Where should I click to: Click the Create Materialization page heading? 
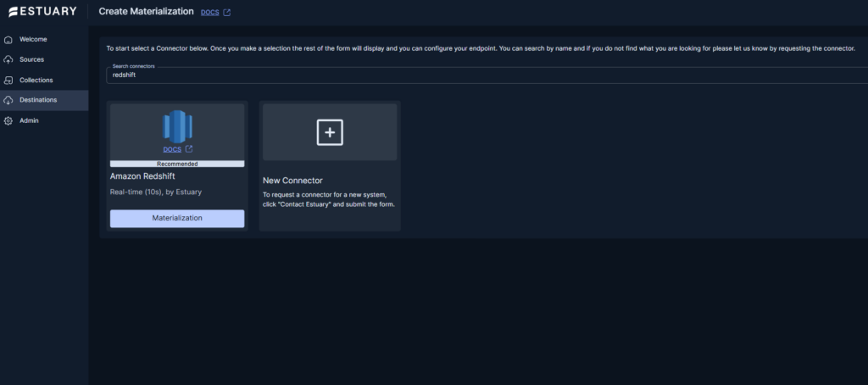[146, 11]
